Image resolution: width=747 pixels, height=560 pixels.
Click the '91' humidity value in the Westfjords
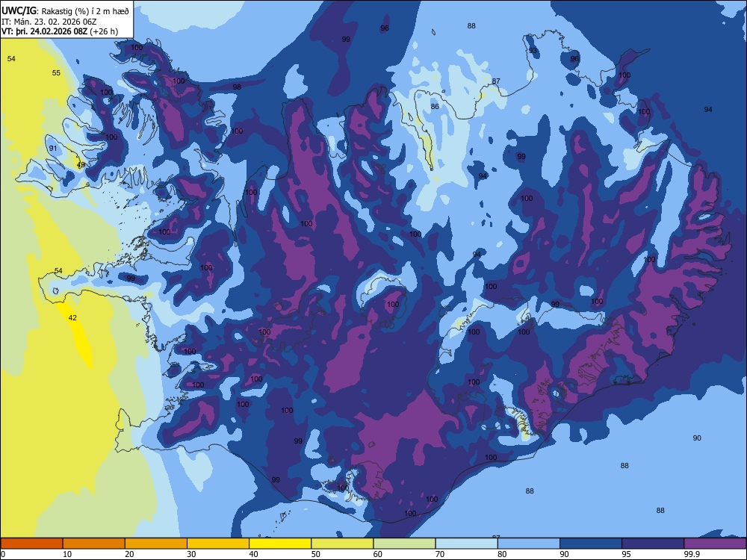point(53,149)
